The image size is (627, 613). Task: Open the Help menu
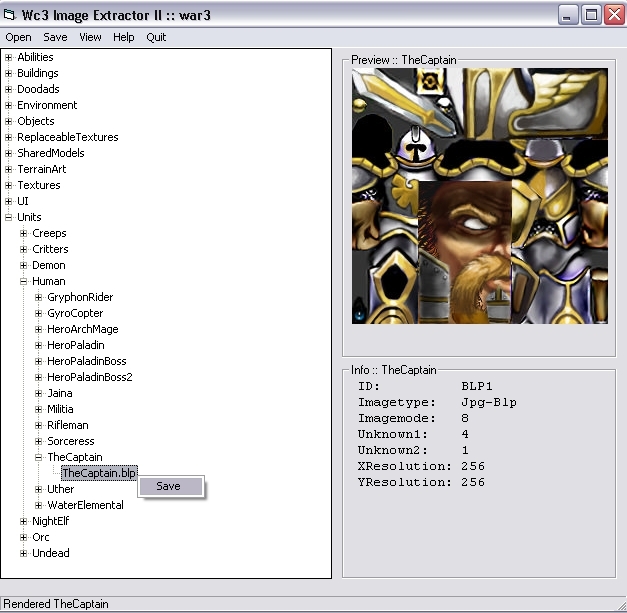tap(124, 37)
